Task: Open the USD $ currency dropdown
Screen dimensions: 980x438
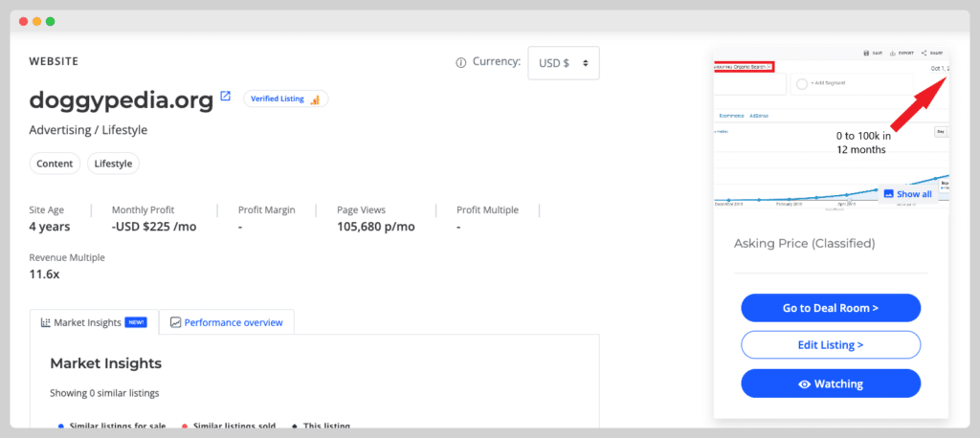Action: pos(564,63)
